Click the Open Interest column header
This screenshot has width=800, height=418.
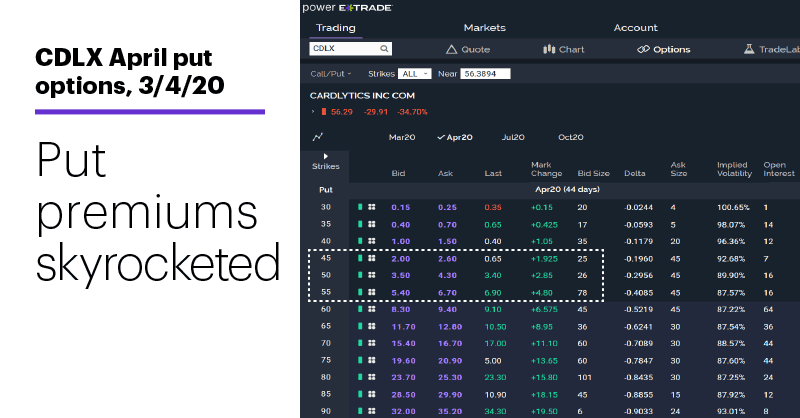(779, 169)
